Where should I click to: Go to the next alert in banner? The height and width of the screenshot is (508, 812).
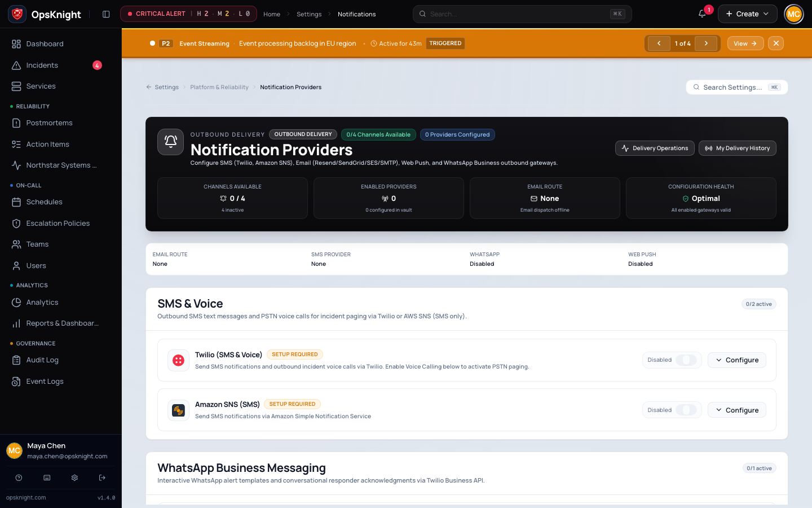[x=706, y=43]
